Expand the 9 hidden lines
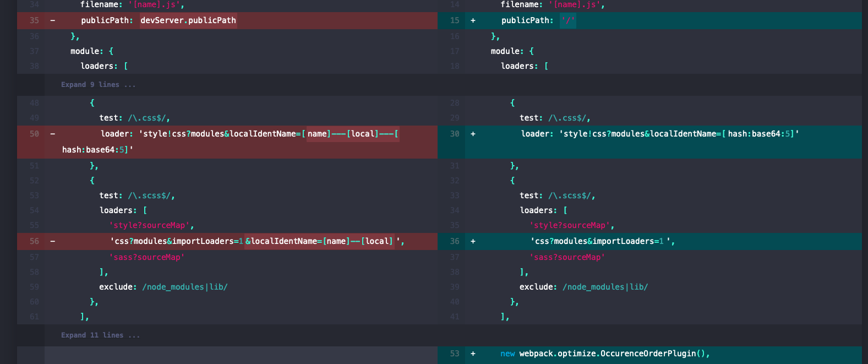The image size is (868, 364). click(x=98, y=85)
